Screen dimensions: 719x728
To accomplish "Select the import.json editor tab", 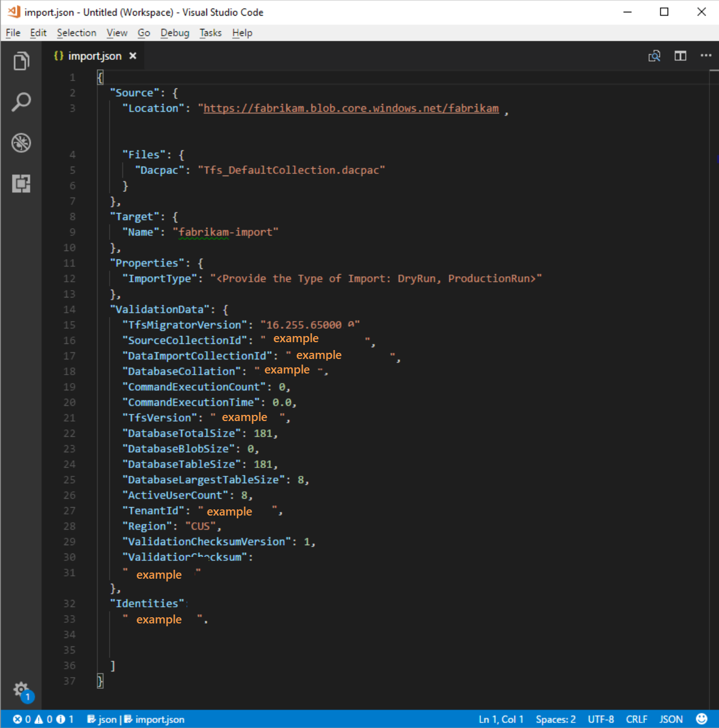I will tap(94, 55).
